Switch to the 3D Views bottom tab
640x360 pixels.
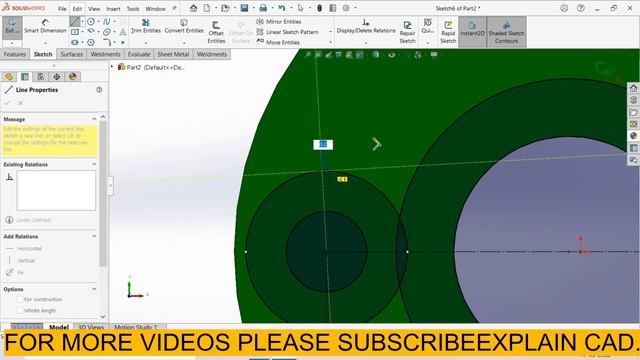pyautogui.click(x=91, y=327)
